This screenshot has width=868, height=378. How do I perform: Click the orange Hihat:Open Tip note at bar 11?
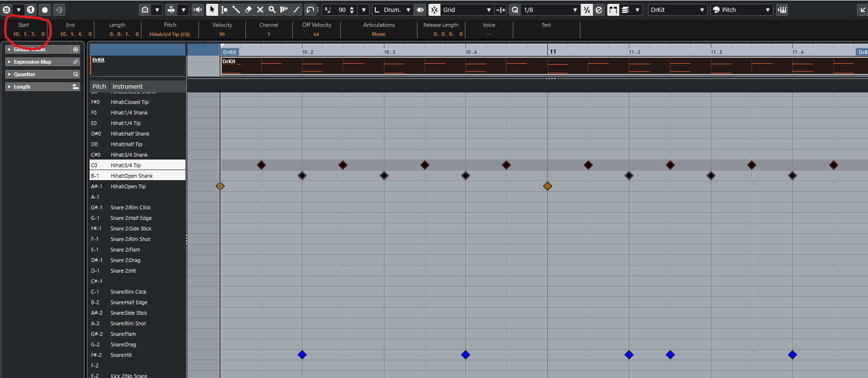[547, 186]
